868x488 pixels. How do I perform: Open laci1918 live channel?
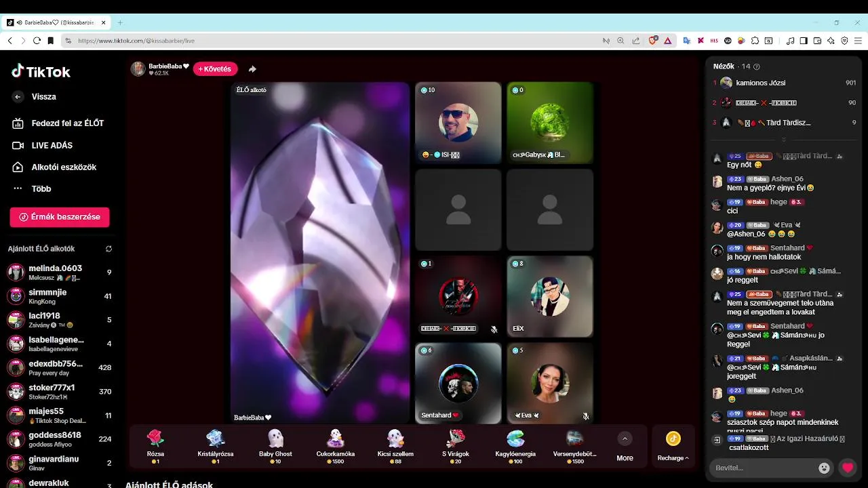(x=60, y=320)
